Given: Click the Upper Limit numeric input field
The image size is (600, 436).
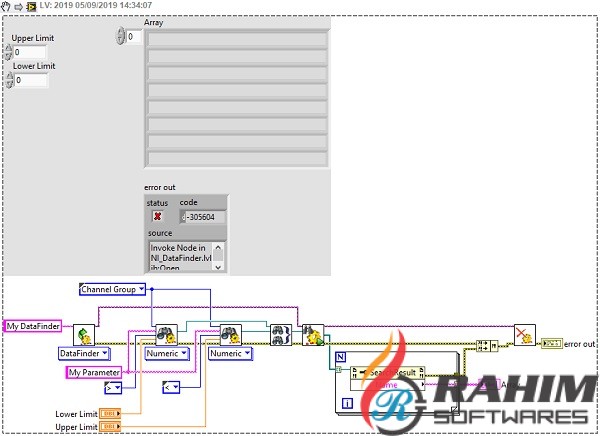Looking at the screenshot, I should (30, 52).
